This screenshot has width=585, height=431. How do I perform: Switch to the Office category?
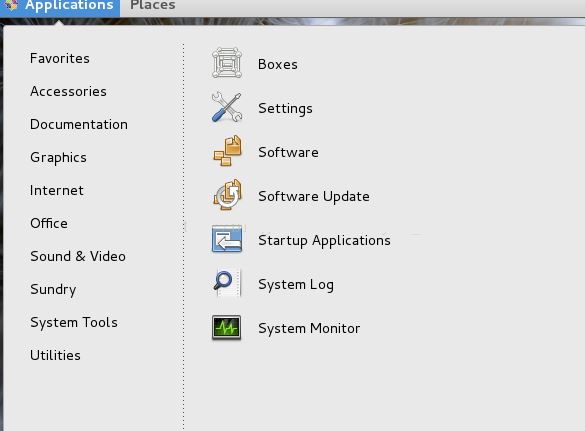coord(49,223)
